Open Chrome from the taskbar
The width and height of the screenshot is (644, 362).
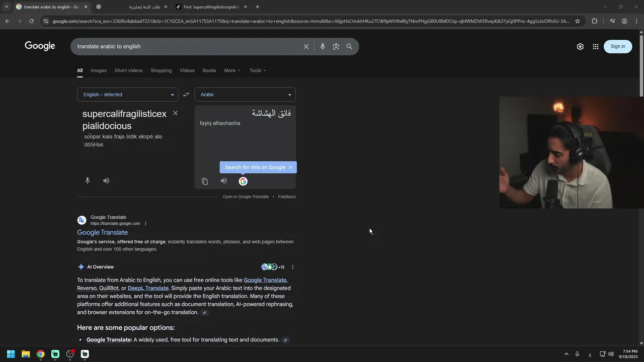click(x=40, y=354)
